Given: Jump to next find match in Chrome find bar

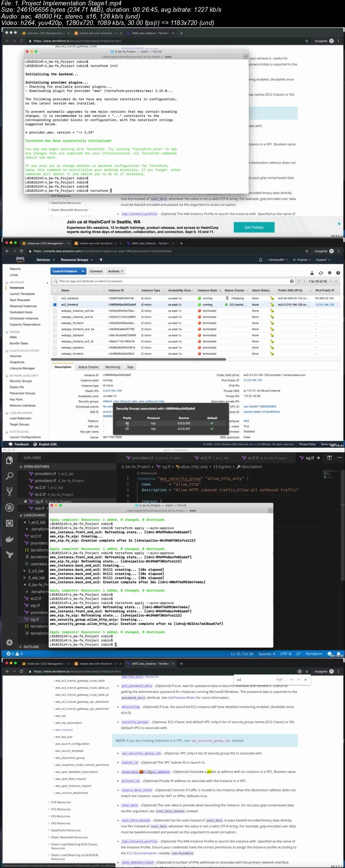Looking at the screenshot, I should 299,680.
